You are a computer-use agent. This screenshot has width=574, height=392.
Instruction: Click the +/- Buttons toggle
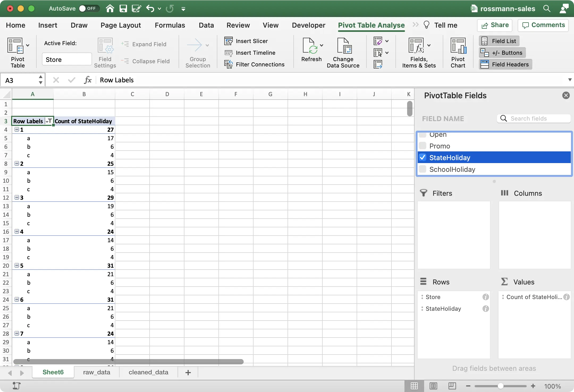(x=502, y=52)
